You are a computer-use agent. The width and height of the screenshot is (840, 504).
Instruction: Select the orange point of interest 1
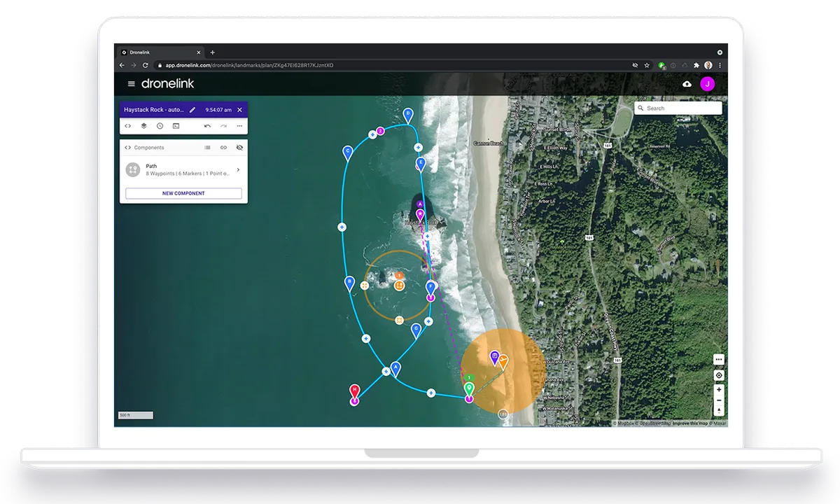[x=399, y=285]
